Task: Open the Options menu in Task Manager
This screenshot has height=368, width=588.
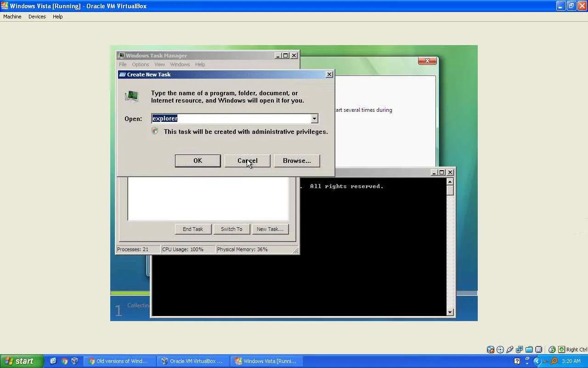Action: 141,64
